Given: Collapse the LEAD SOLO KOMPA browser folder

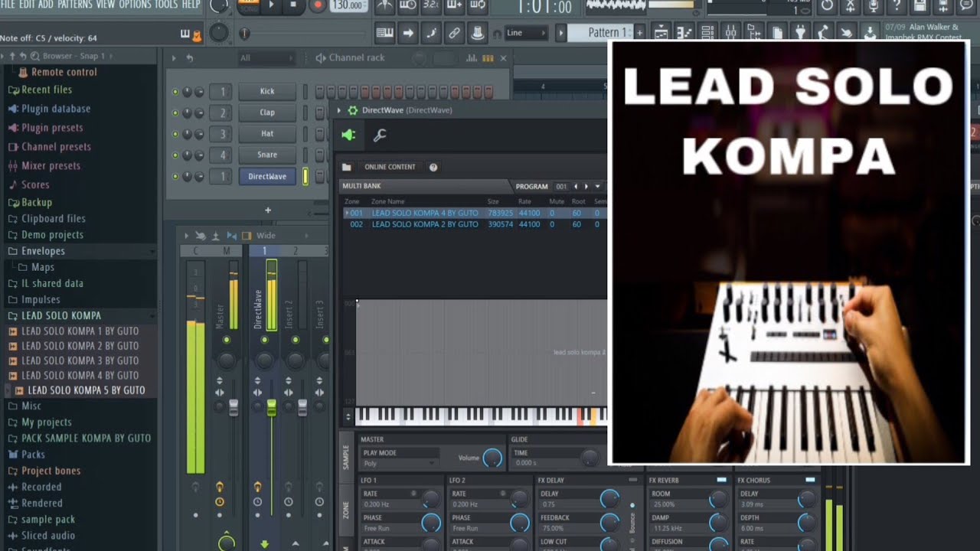Looking at the screenshot, I should [x=61, y=315].
